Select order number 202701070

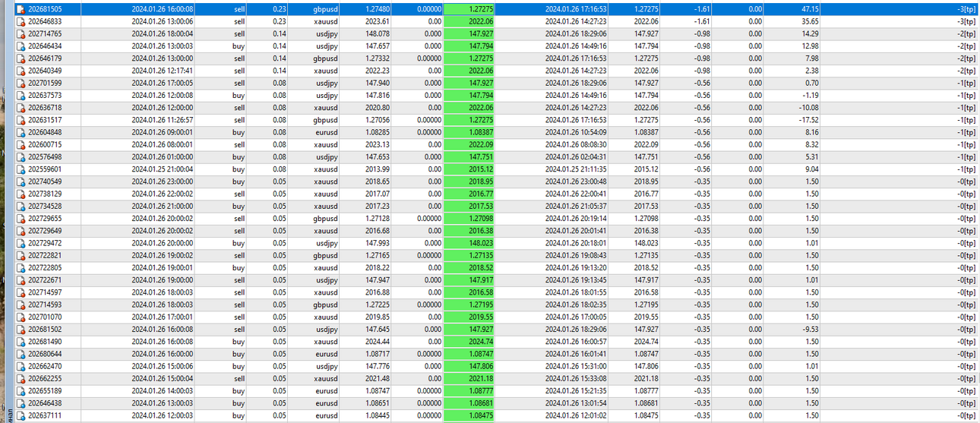(x=45, y=317)
